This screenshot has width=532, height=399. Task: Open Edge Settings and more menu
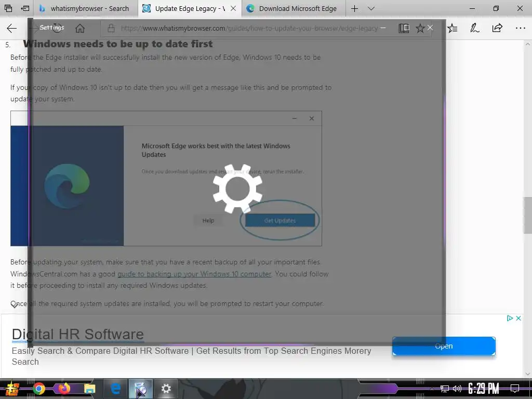(520, 28)
